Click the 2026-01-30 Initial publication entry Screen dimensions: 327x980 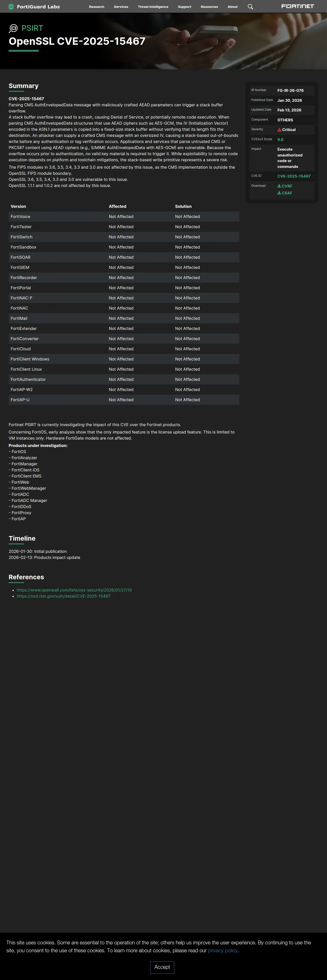(x=38, y=552)
